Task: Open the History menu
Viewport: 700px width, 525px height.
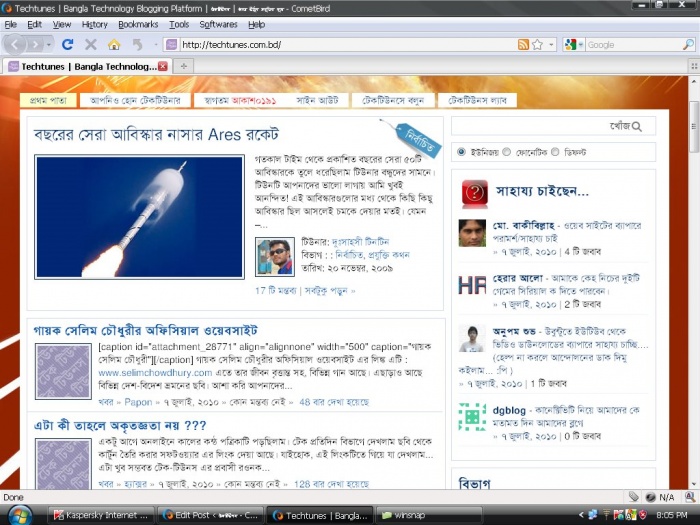Action: pyautogui.click(x=95, y=25)
